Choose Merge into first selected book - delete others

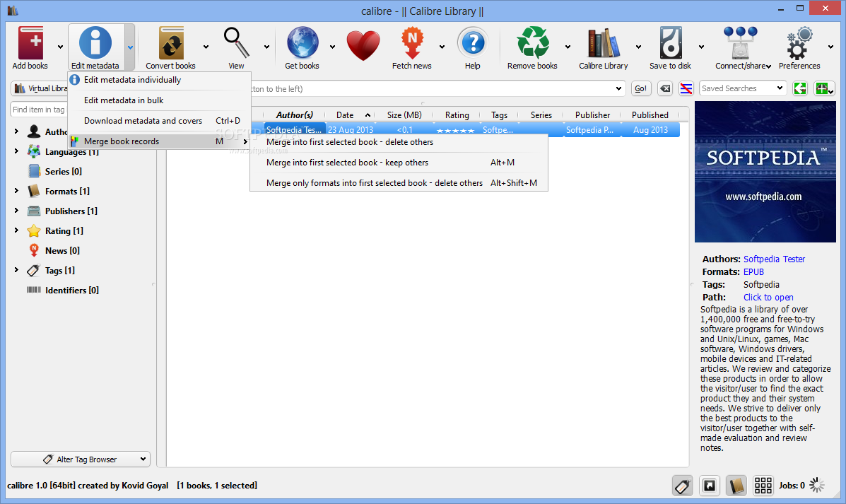pyautogui.click(x=399, y=142)
